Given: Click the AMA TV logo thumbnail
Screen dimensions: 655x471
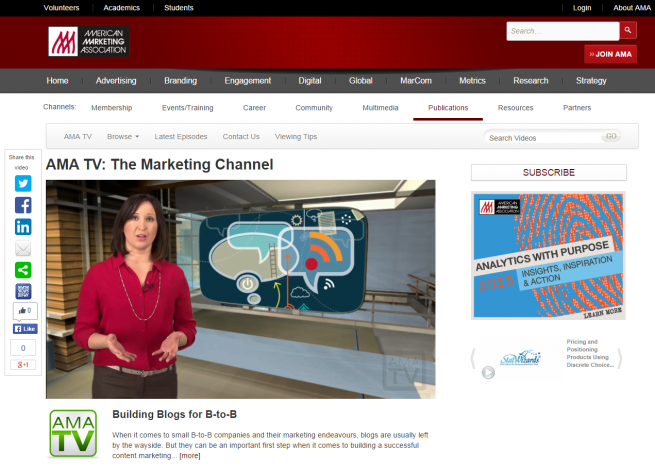Looking at the screenshot, I should (x=73, y=433).
